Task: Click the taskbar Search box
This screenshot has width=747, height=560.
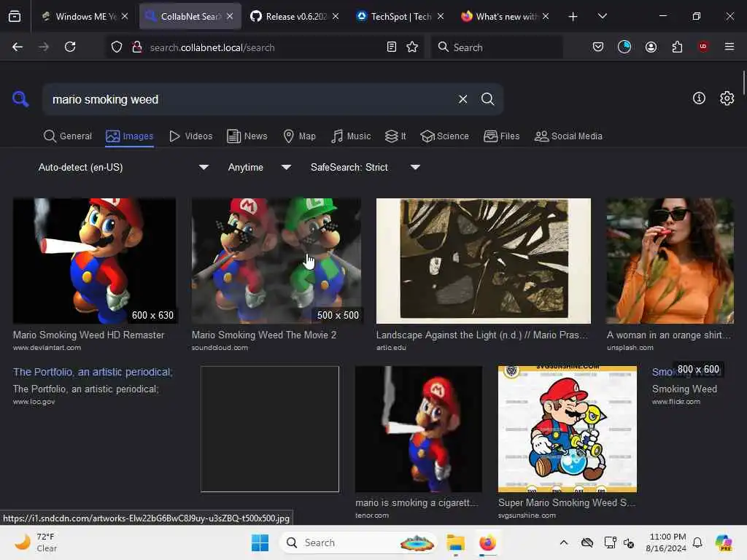Action: (x=358, y=542)
